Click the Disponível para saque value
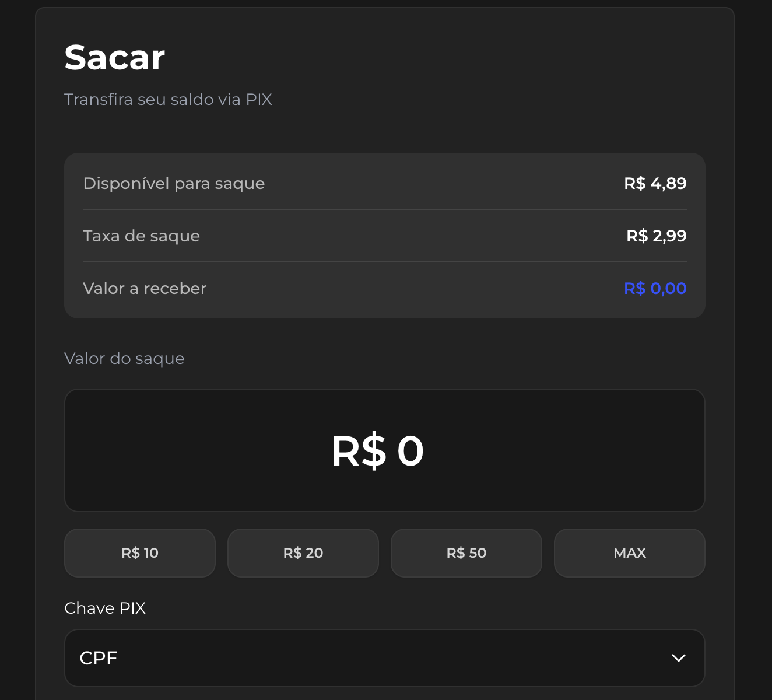 coord(655,183)
